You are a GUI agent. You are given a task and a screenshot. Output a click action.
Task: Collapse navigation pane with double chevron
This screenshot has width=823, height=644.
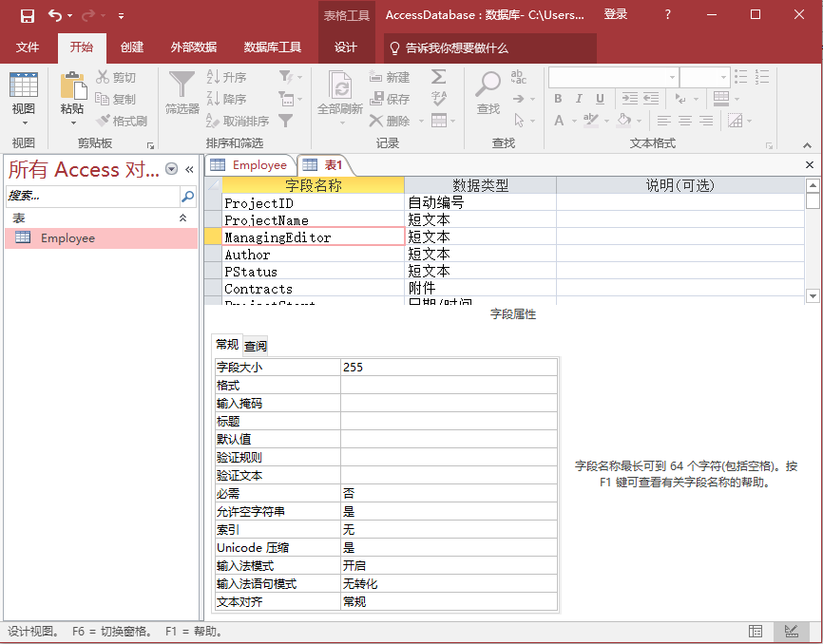point(189,169)
